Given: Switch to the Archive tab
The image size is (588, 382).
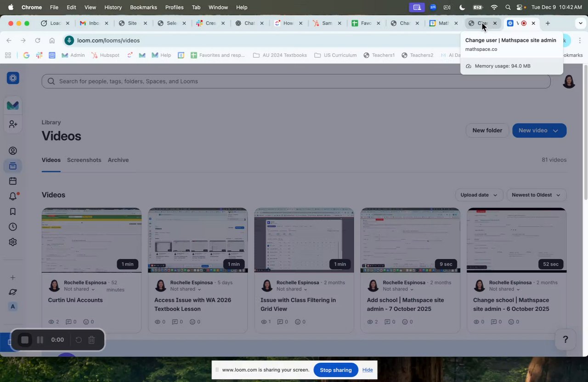Looking at the screenshot, I should (118, 160).
